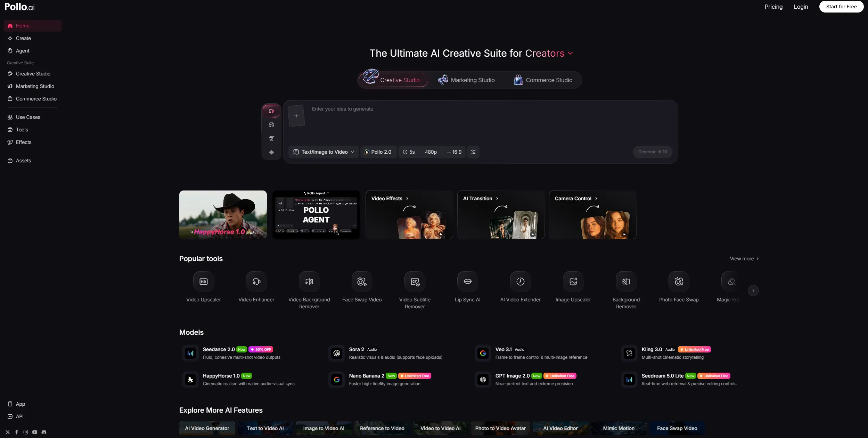This screenshot has height=438, width=868.
Task: Click the Start for Free button
Action: (x=841, y=7)
